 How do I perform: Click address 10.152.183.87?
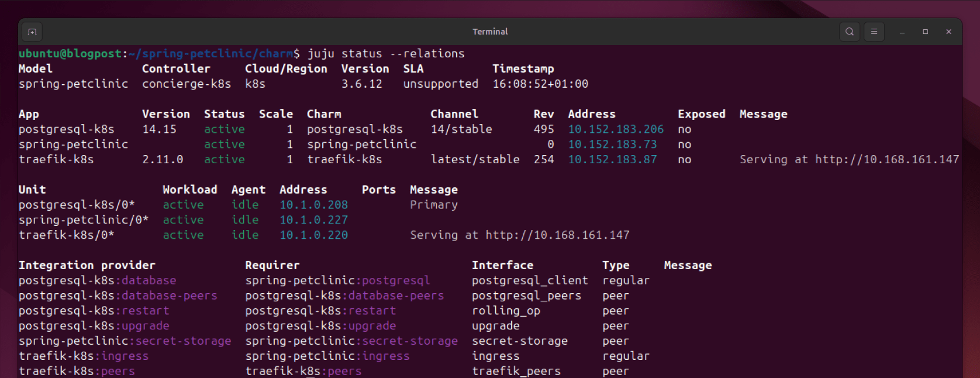click(x=613, y=160)
